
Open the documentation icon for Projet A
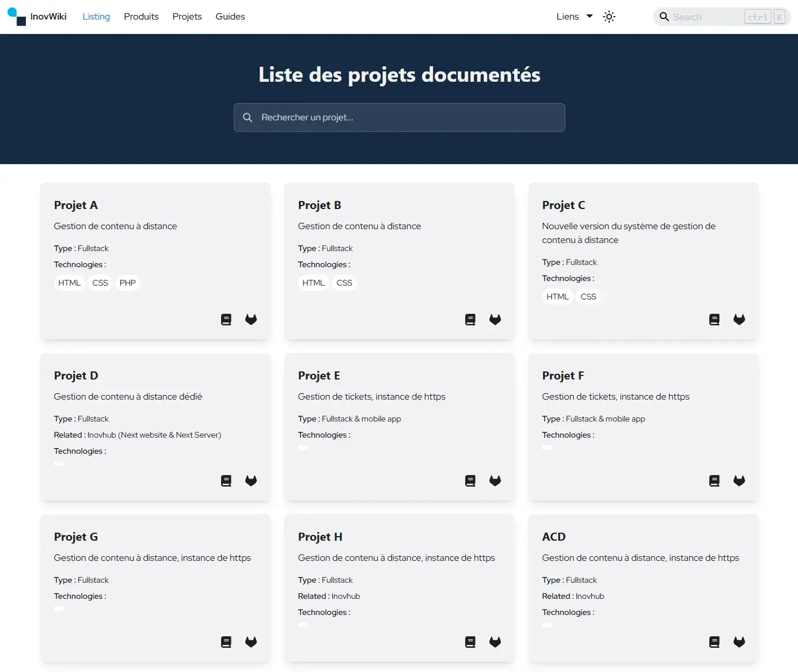point(226,319)
